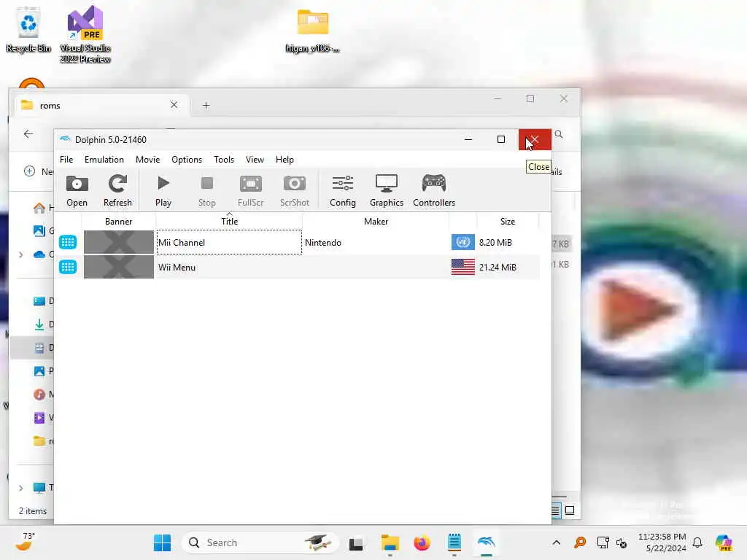The height and width of the screenshot is (560, 747).
Task: Open the notification bell
Action: (x=697, y=542)
